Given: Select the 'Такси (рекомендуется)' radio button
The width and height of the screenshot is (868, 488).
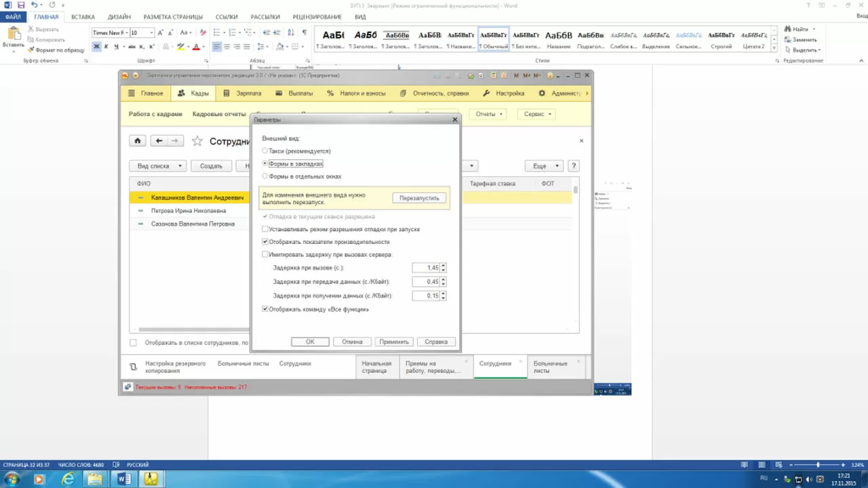Looking at the screenshot, I should 265,151.
